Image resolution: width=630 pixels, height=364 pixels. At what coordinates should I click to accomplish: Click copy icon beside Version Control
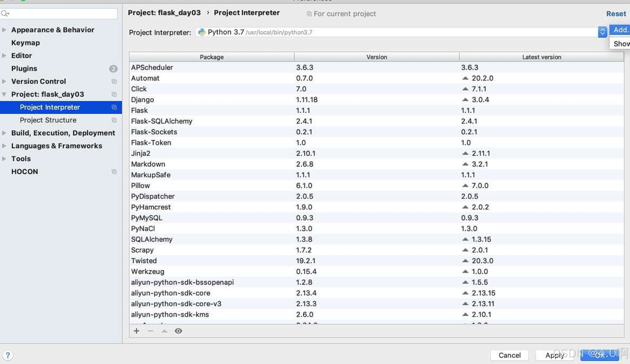click(114, 82)
